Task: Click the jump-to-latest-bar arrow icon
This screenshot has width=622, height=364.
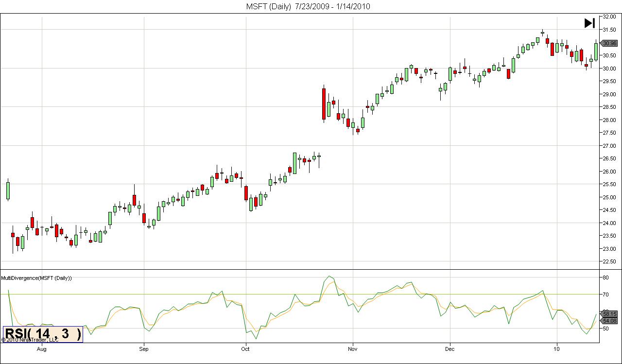Action: 589,23
